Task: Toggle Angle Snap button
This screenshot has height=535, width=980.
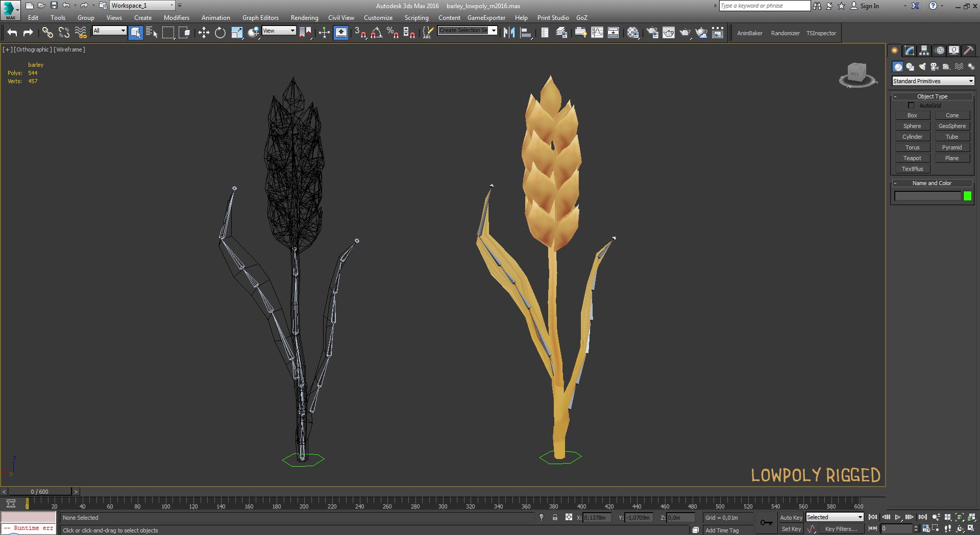Action: click(x=377, y=33)
